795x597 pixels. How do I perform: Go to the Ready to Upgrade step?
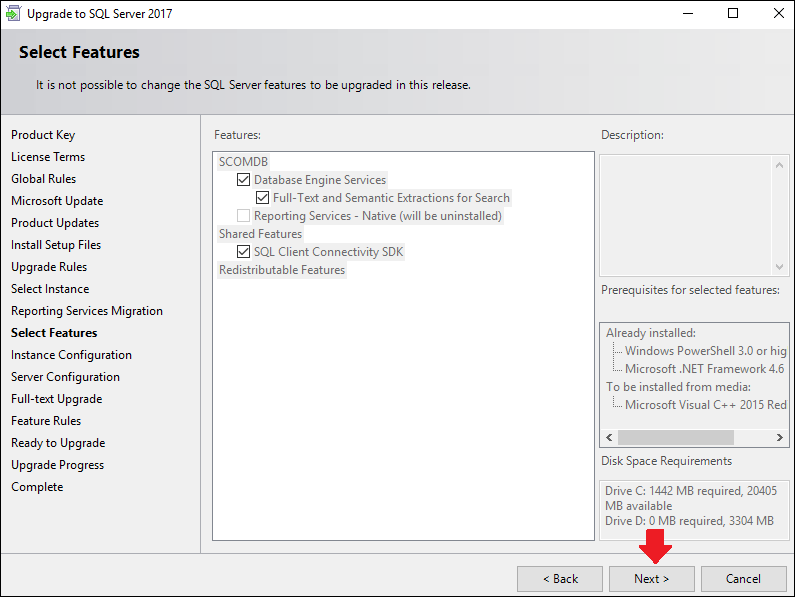(x=58, y=443)
